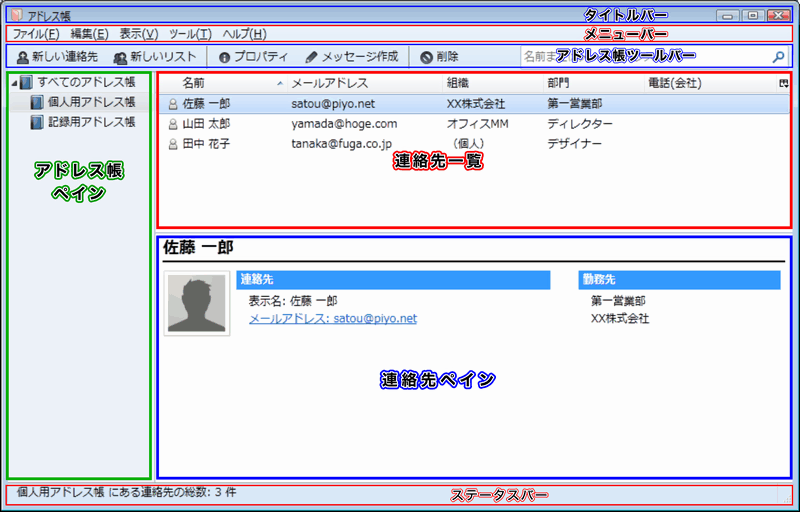Collapse the すべてのアドレス帳 tree node
The height and width of the screenshot is (512, 800).
14,83
